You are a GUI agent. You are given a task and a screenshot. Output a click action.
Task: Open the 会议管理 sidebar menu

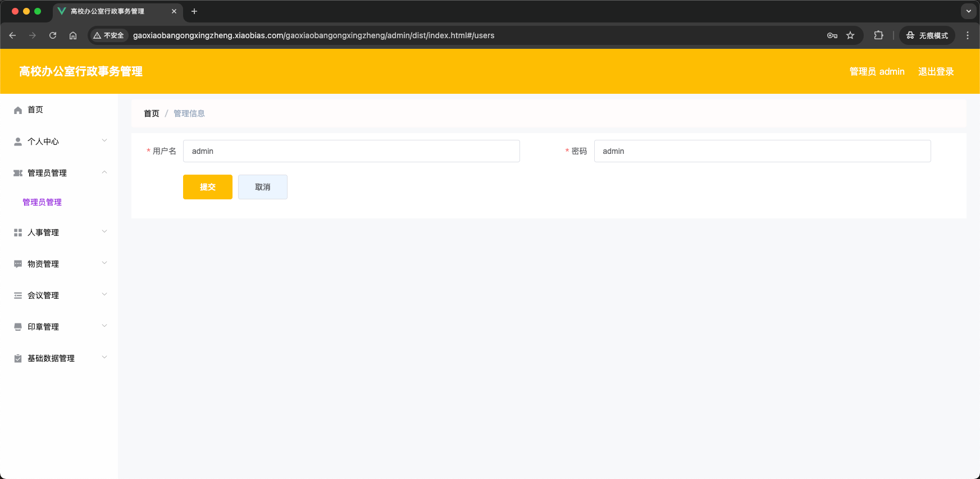59,295
